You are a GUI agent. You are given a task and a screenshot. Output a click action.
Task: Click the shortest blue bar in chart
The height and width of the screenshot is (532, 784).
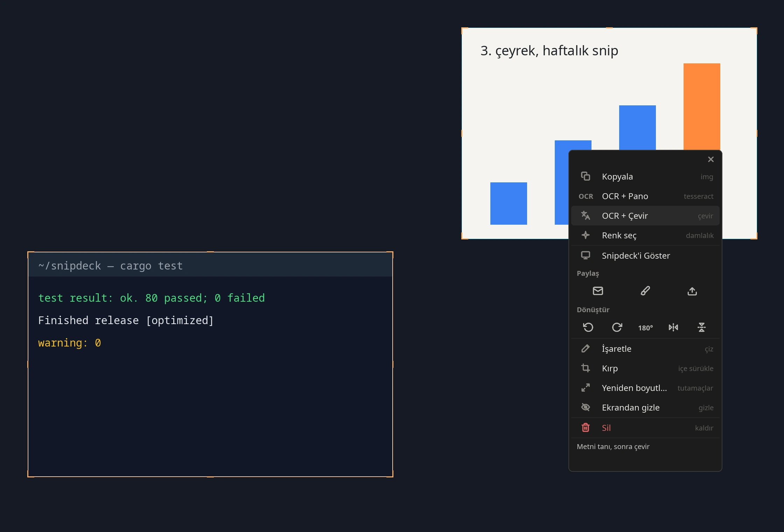pos(509,203)
